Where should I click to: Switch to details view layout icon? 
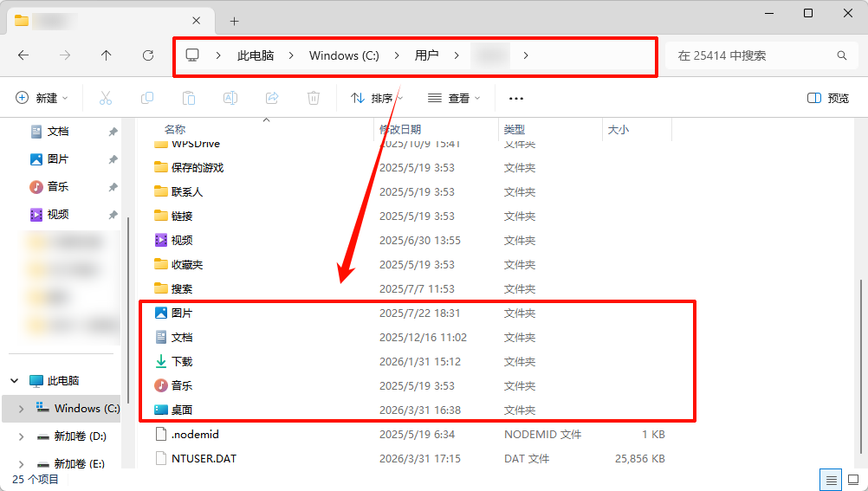[x=831, y=480]
